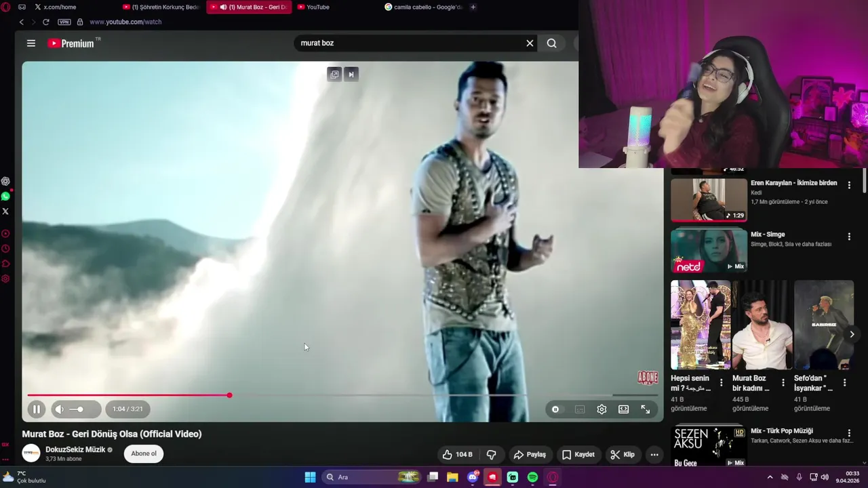Viewport: 868px width, 488px height.
Task: Focus the www.youtube.com/watch address field
Action: (x=125, y=22)
